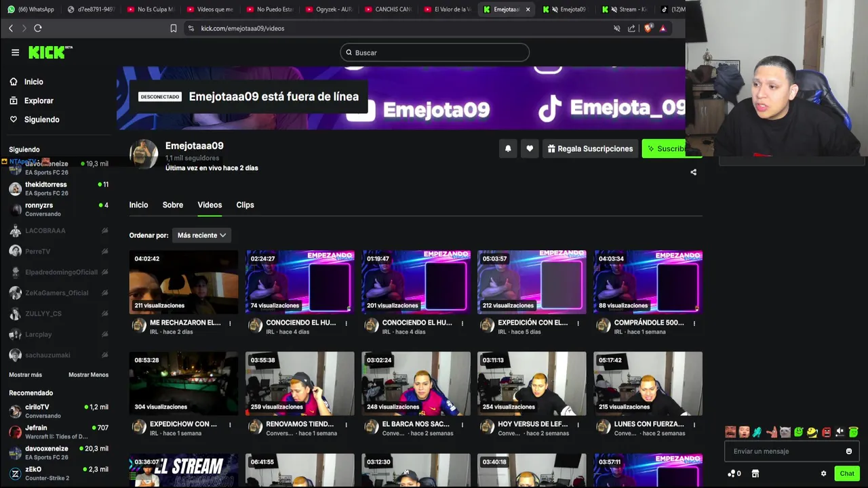
Task: Reload the page with the refresh icon
Action: (38, 28)
